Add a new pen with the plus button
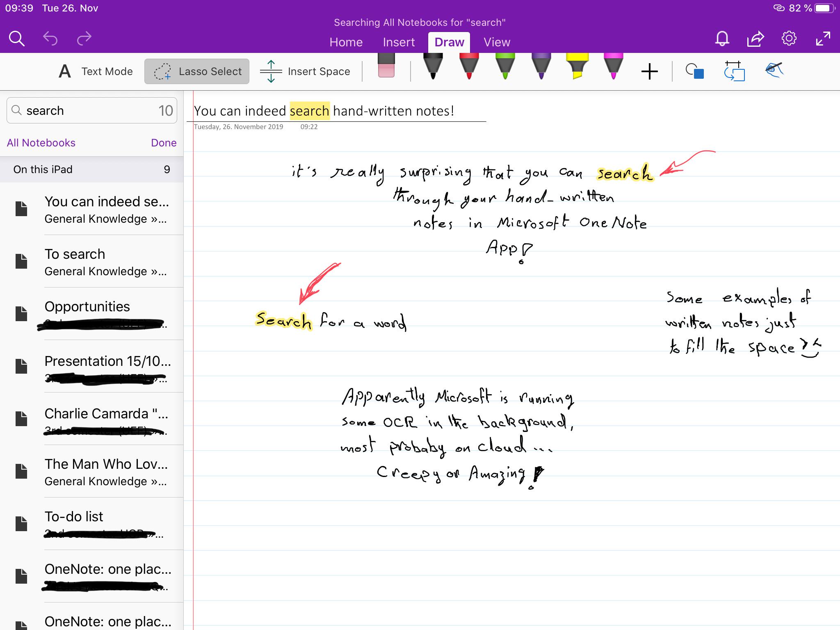This screenshot has width=840, height=630. click(649, 71)
